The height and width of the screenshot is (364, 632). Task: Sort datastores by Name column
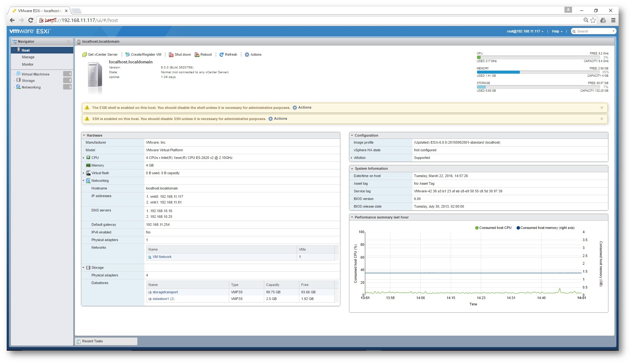click(188, 285)
